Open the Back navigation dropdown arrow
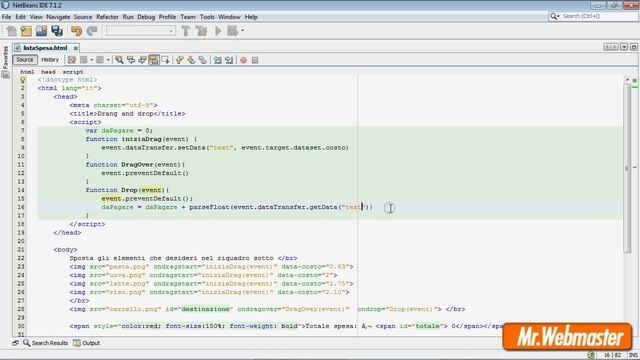 (92, 60)
